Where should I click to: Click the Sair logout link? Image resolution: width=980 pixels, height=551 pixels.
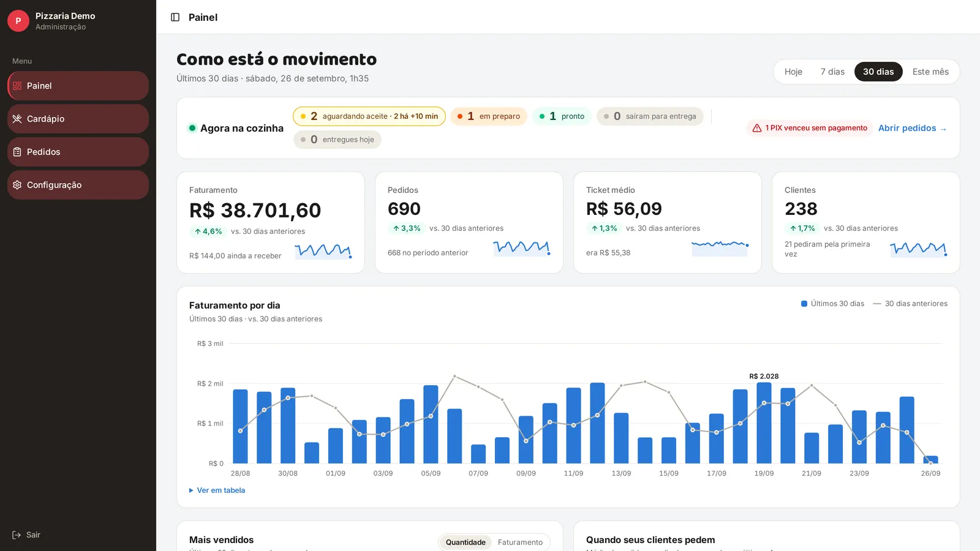pyautogui.click(x=26, y=535)
